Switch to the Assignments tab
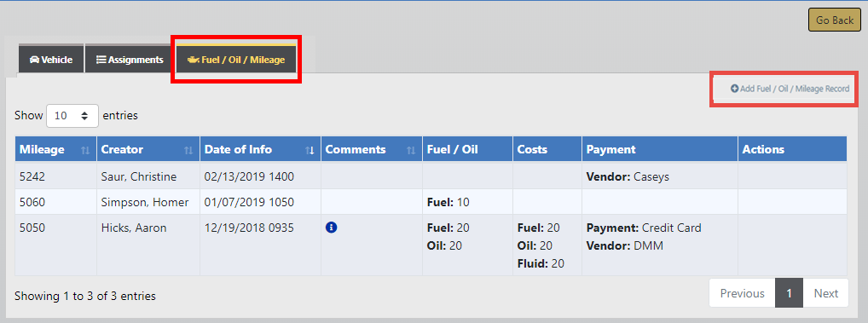Viewport: 868px width, 323px height. [130, 59]
